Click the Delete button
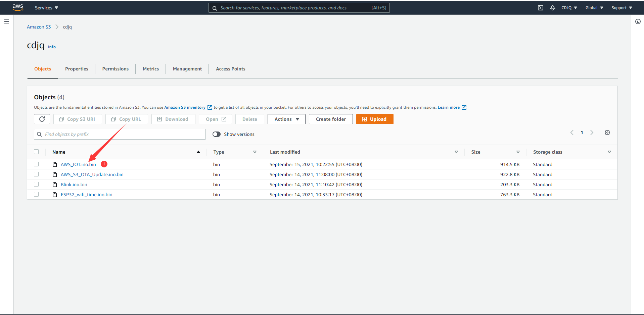The width and height of the screenshot is (644, 315). 250,119
